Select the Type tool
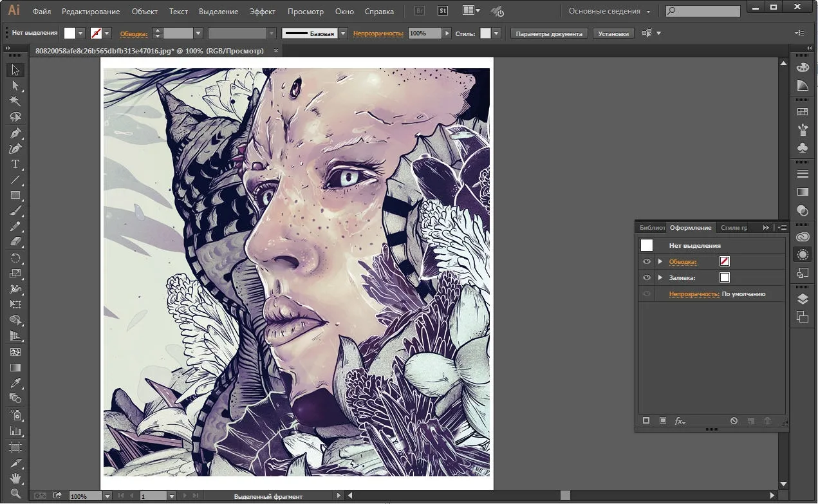The width and height of the screenshot is (818, 504). pyautogui.click(x=15, y=165)
